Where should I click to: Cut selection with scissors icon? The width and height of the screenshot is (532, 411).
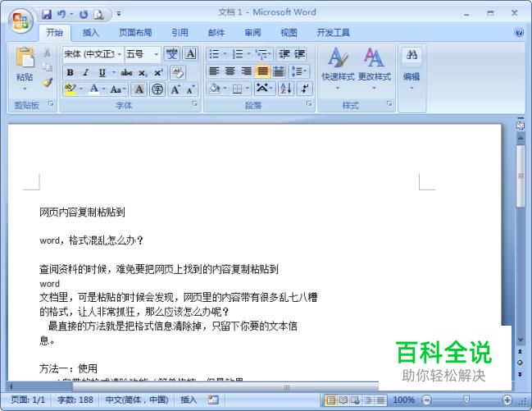pyautogui.click(x=48, y=52)
